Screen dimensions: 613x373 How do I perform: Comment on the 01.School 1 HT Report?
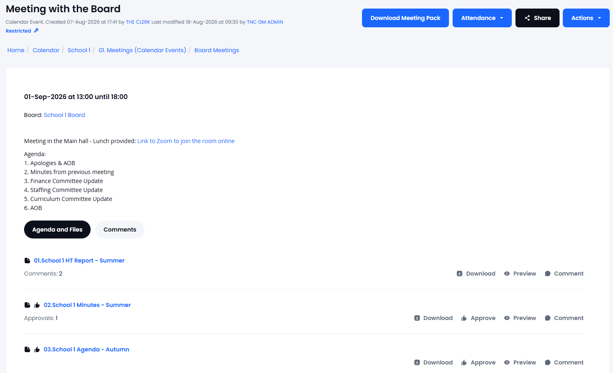[x=564, y=274]
